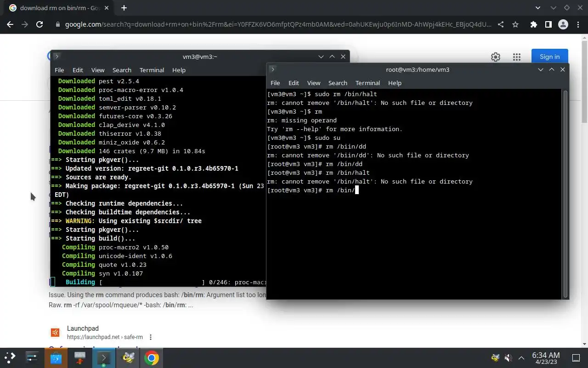Open Google apps grid
This screenshot has width=588, height=368.
click(x=517, y=57)
